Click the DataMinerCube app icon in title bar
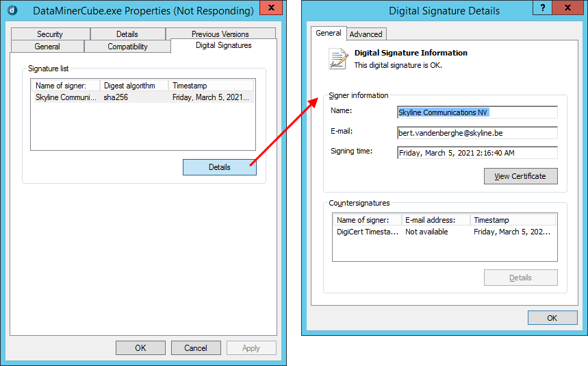This screenshot has width=588, height=366. [12, 10]
